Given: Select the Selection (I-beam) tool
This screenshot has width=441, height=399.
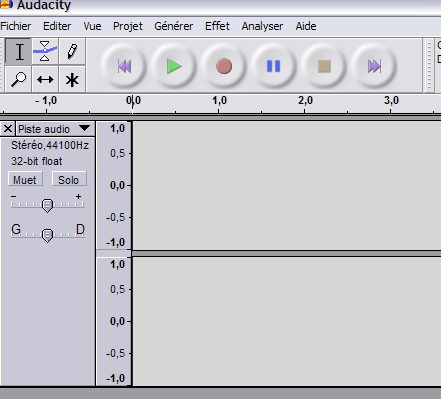Looking at the screenshot, I should pyautogui.click(x=19, y=52).
